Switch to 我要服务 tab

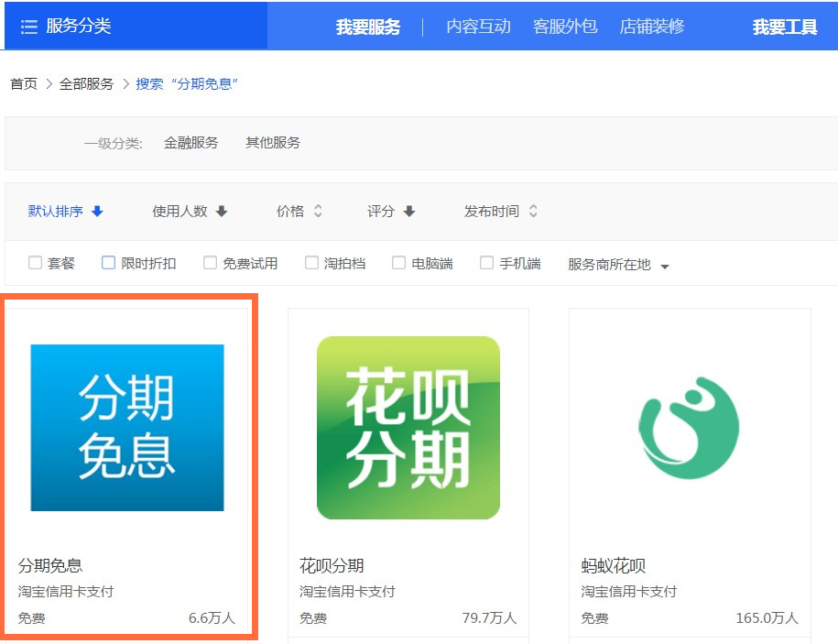tap(368, 27)
